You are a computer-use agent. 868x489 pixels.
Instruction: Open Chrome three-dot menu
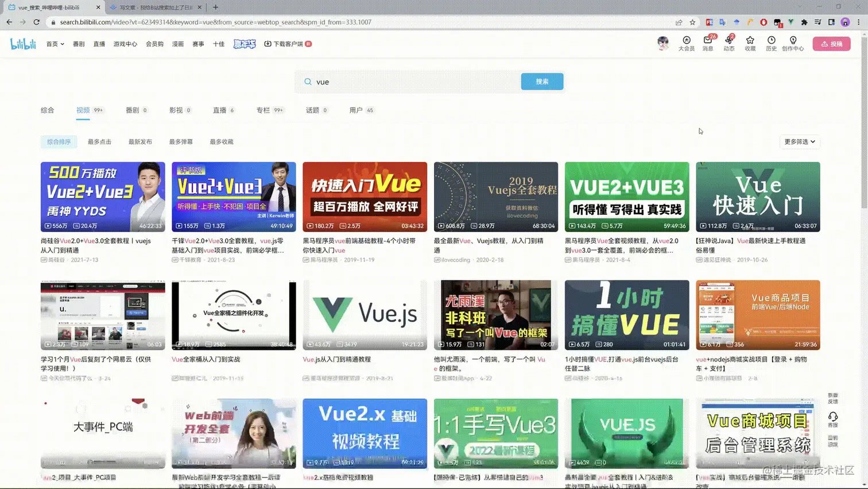[x=859, y=22]
